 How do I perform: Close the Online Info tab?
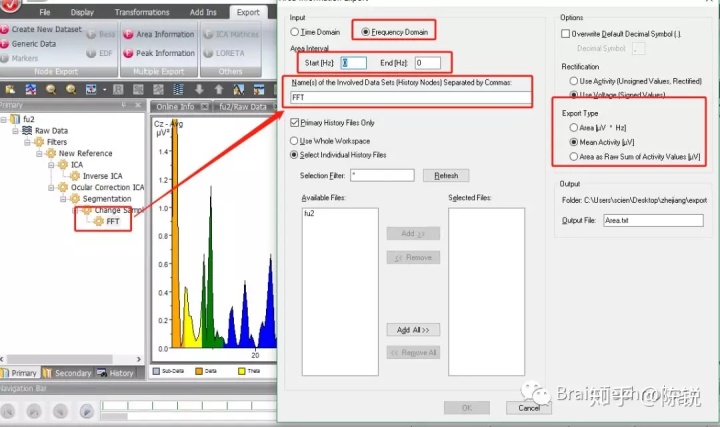click(204, 107)
